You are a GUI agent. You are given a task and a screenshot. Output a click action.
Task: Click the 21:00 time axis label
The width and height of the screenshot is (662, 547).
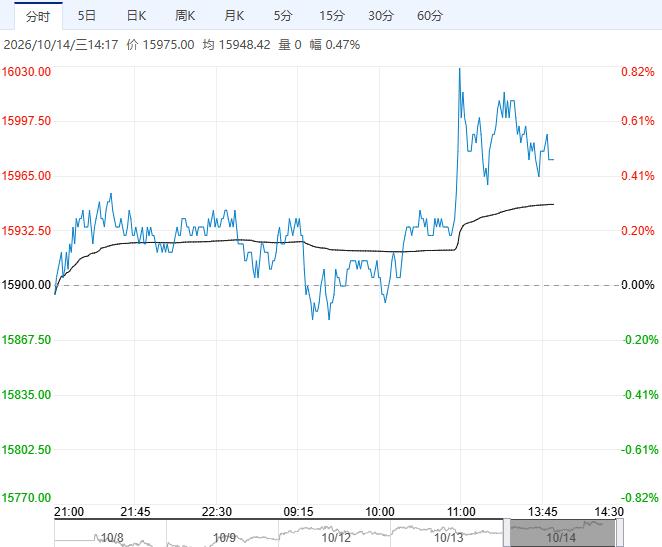tap(69, 512)
